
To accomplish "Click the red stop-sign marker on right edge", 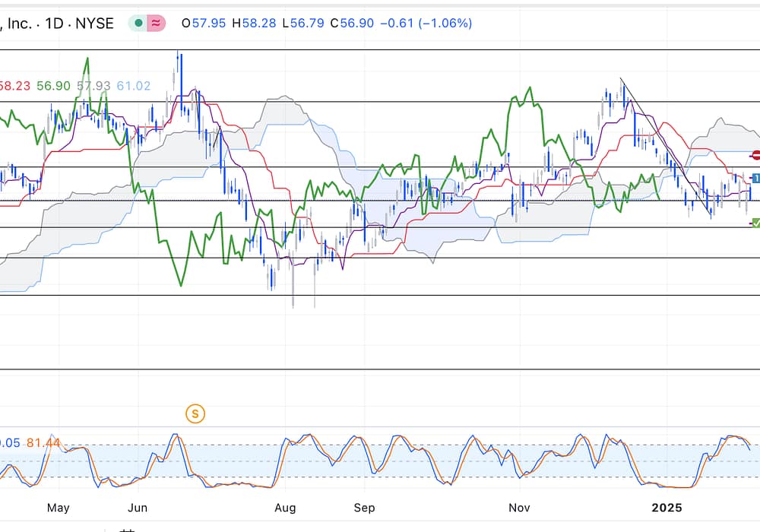I will [755, 156].
